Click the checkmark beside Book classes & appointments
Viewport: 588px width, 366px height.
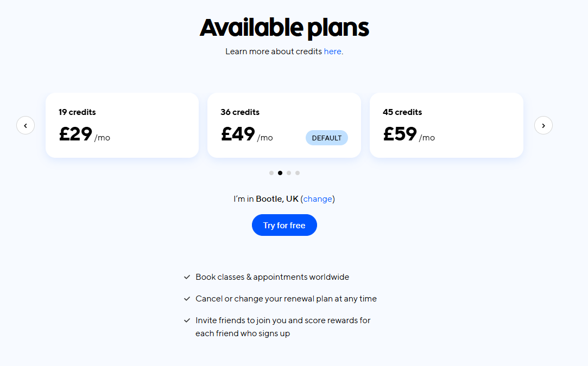(x=187, y=277)
